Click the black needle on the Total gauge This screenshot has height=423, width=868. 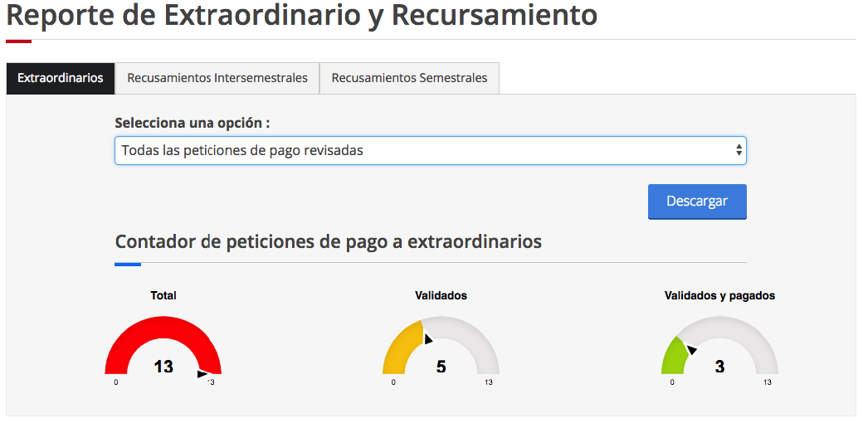click(202, 374)
